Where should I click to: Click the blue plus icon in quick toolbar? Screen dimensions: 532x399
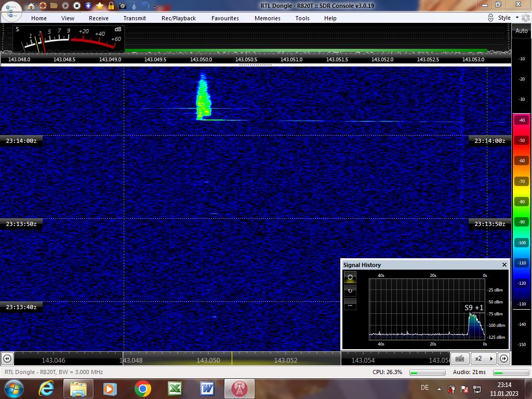(x=88, y=6)
